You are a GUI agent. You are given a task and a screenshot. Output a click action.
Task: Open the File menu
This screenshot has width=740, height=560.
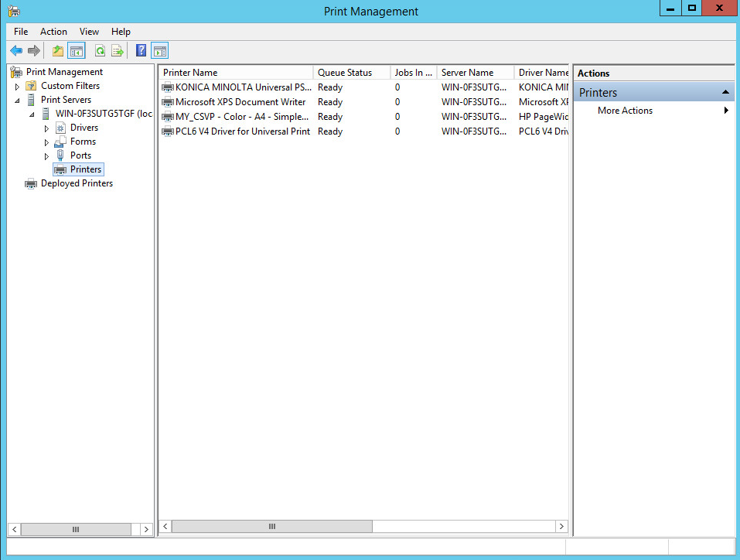(x=21, y=32)
